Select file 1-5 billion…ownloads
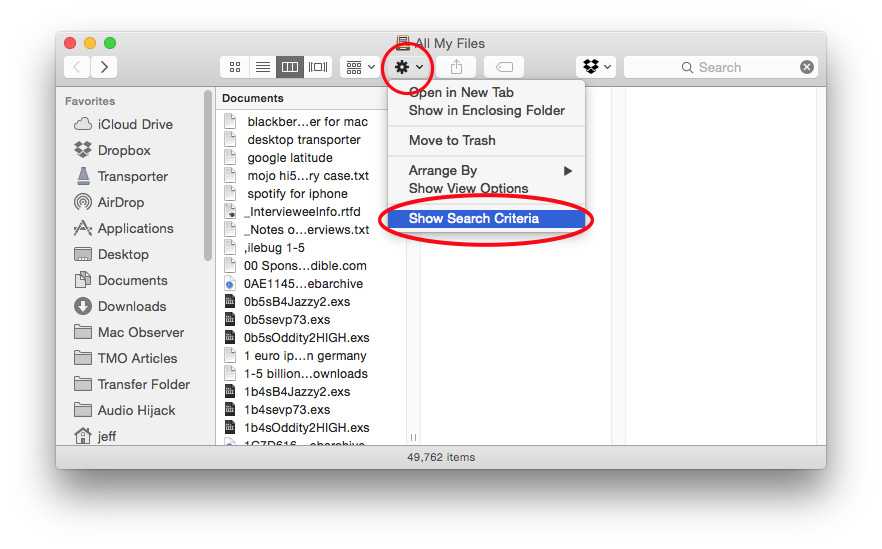Viewport: 882px width, 549px height. click(296, 374)
